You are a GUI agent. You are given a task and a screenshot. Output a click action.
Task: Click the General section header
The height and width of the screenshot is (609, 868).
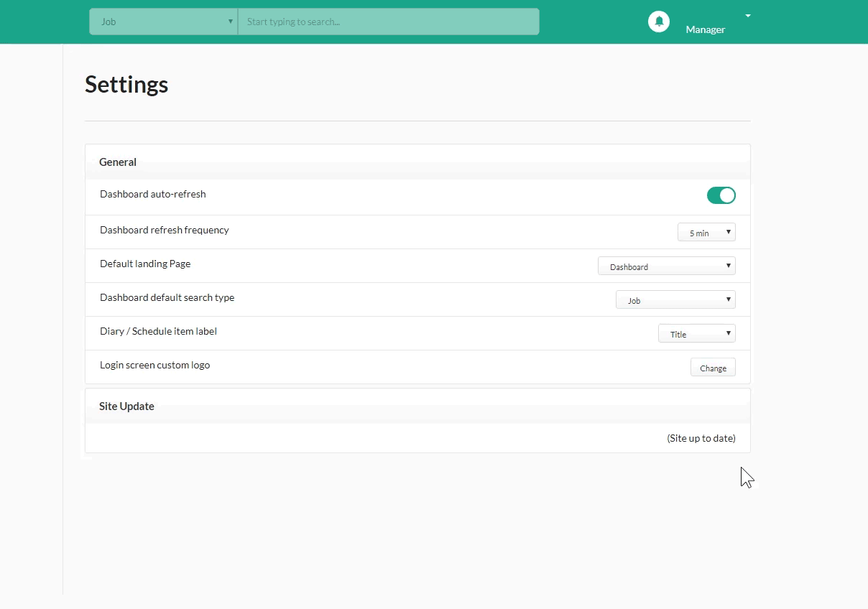[x=117, y=162]
